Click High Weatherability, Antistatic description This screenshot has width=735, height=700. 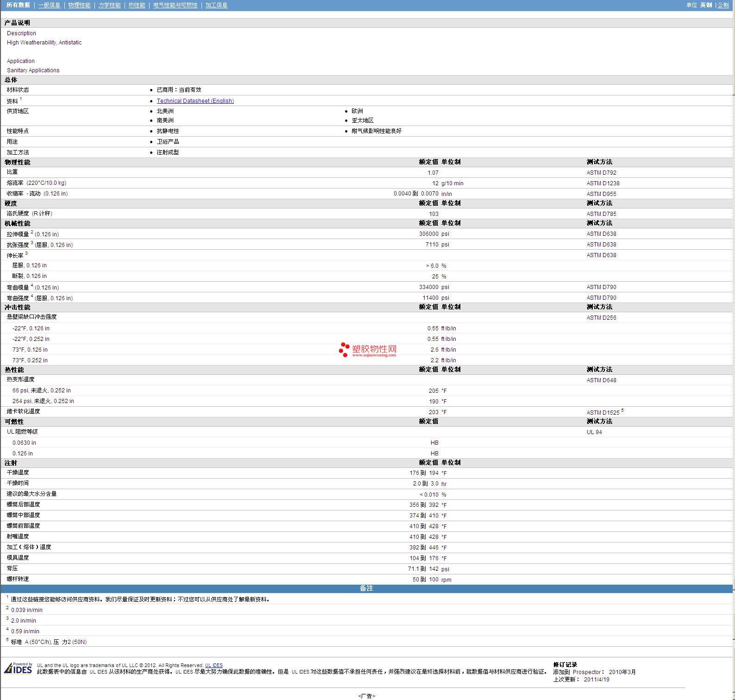[44, 43]
